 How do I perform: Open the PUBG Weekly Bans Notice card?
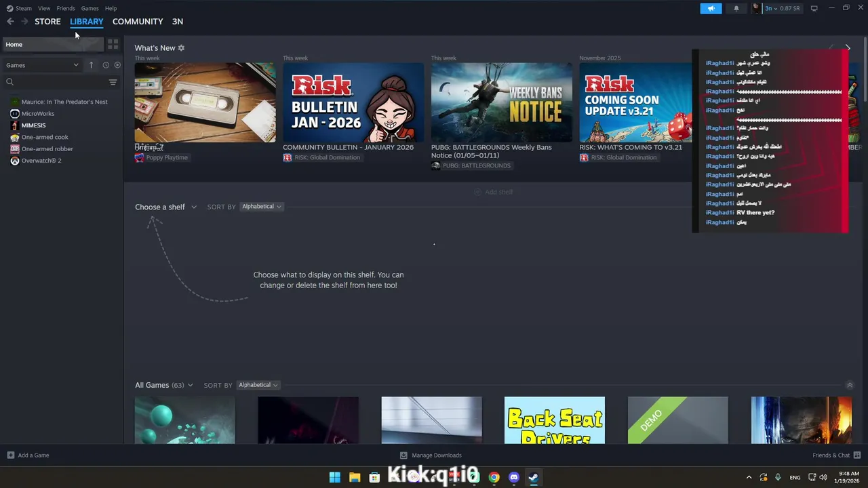502,102
